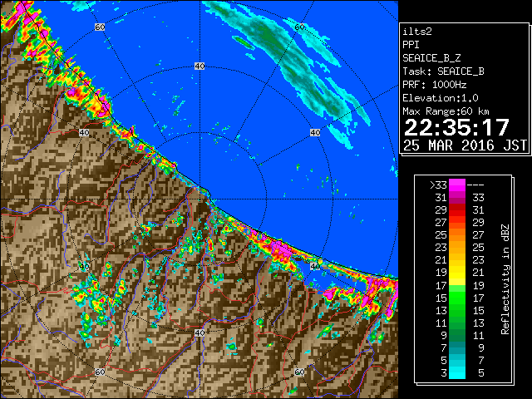Click the '60' range label in southeast

point(299,372)
